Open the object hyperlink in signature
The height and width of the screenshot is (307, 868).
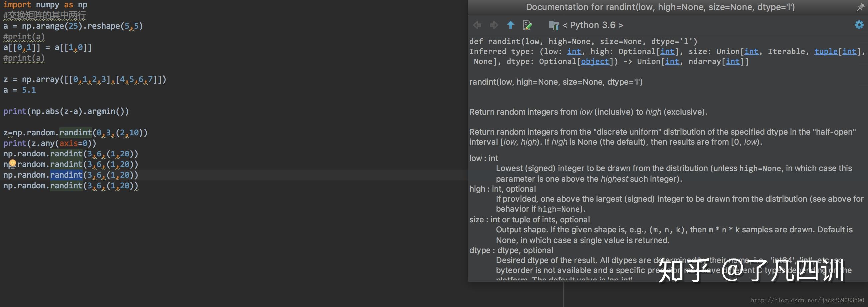pyautogui.click(x=595, y=61)
